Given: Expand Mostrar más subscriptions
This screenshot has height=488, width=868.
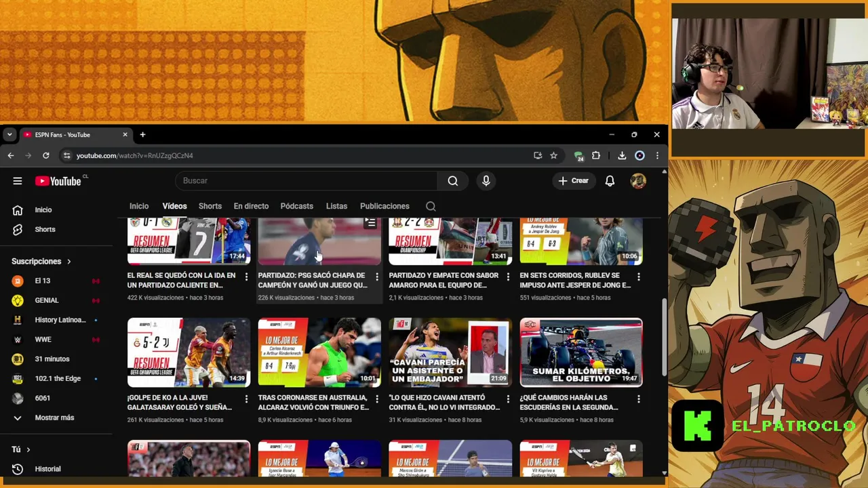Looking at the screenshot, I should pos(56,418).
